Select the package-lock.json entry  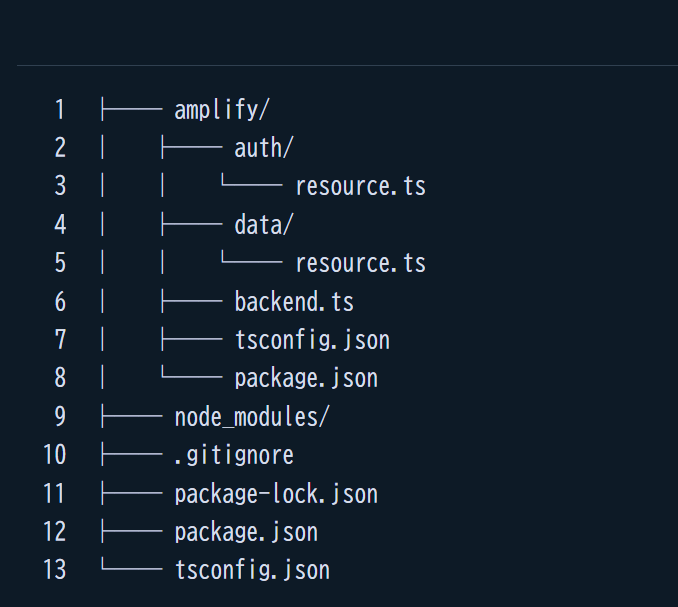pos(276,494)
